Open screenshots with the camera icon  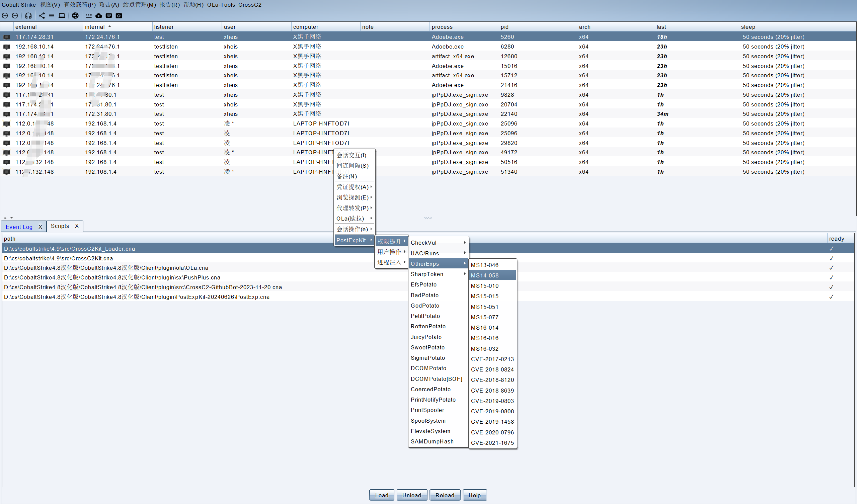pyautogui.click(x=119, y=16)
